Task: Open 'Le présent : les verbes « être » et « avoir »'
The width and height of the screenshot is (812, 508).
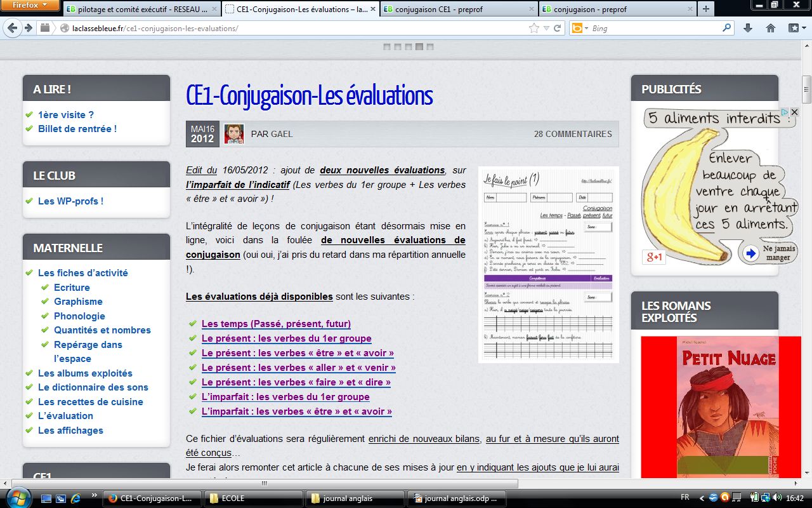Action: point(298,353)
